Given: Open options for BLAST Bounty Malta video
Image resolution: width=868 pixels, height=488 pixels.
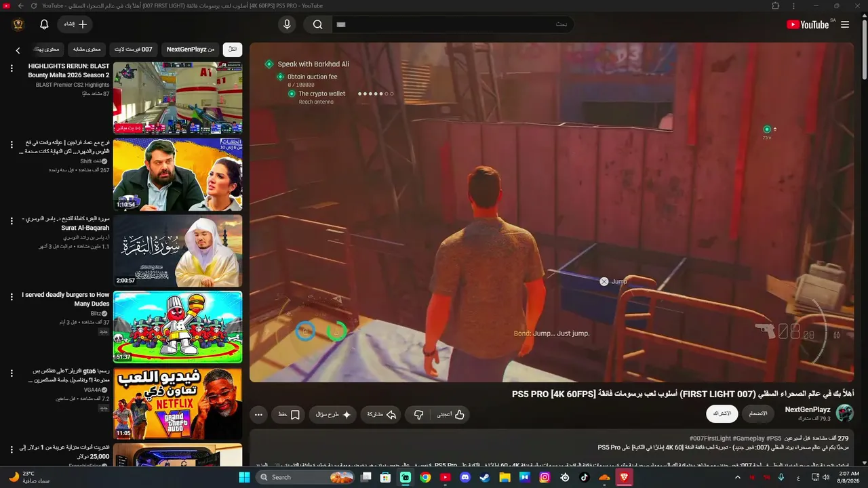Looking at the screenshot, I should 11,68.
